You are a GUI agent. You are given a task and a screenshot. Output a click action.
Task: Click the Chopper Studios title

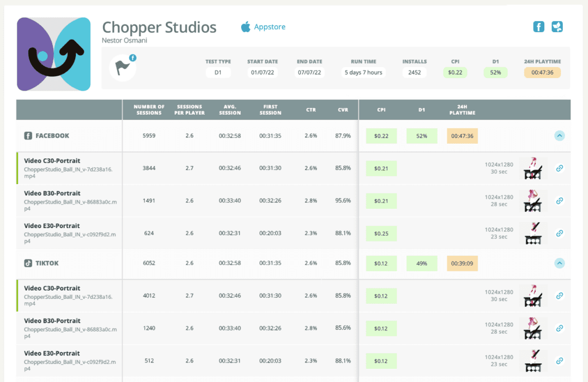[160, 27]
